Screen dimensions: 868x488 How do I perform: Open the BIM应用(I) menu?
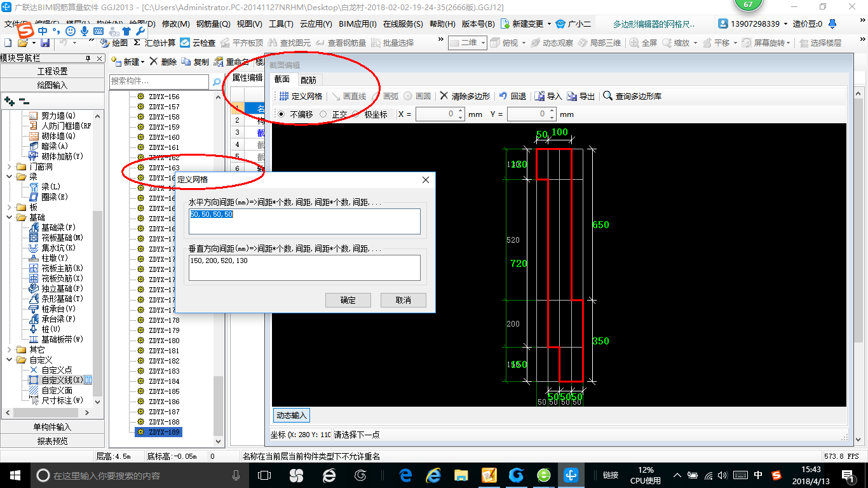[x=358, y=24]
